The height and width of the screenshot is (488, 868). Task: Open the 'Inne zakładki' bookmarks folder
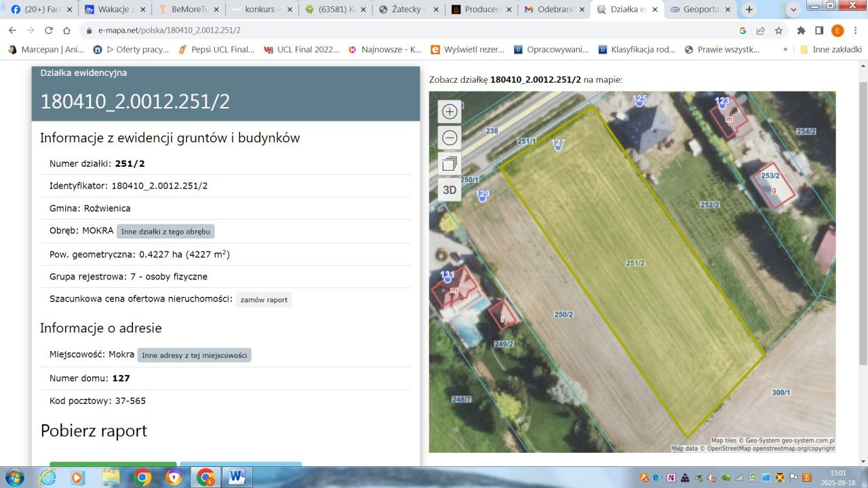point(831,49)
